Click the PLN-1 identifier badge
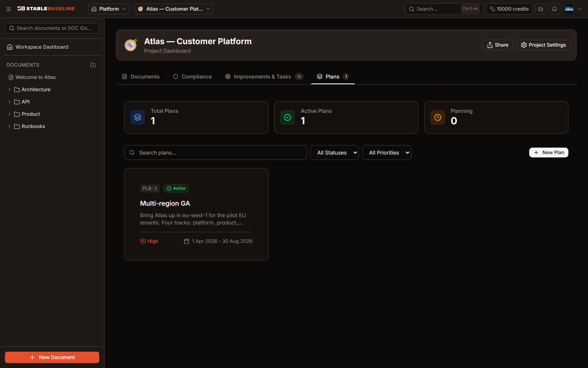Viewport: 588px width, 368px height. tap(150, 188)
